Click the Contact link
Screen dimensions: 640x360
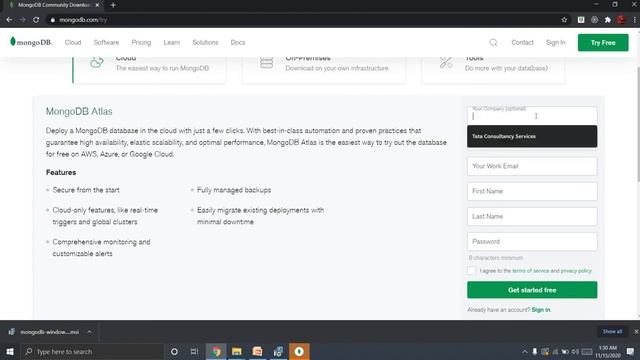[522, 42]
